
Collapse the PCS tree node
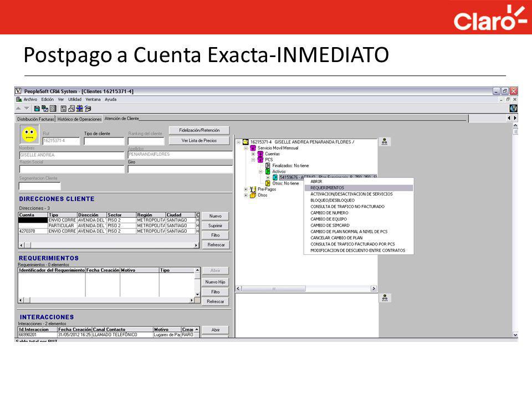point(253,160)
